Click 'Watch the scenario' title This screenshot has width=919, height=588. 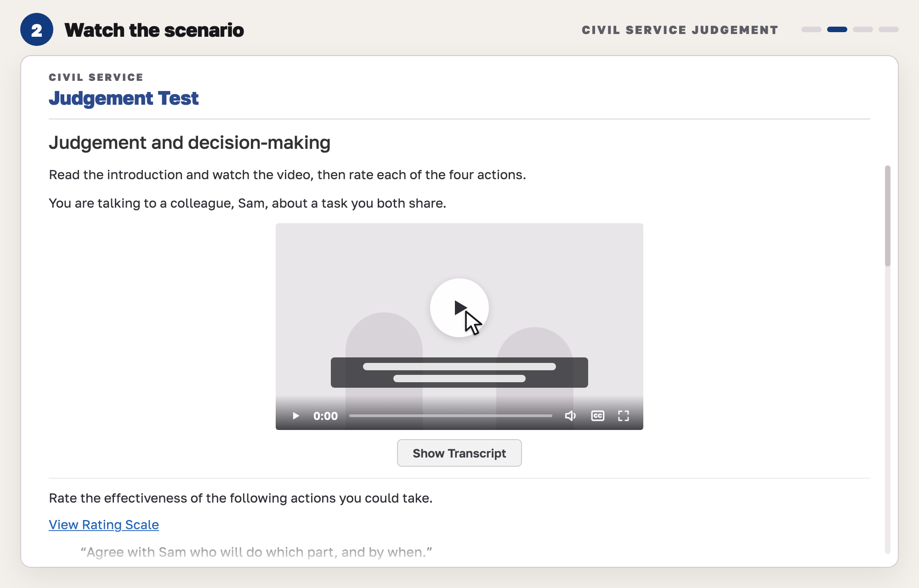click(154, 30)
